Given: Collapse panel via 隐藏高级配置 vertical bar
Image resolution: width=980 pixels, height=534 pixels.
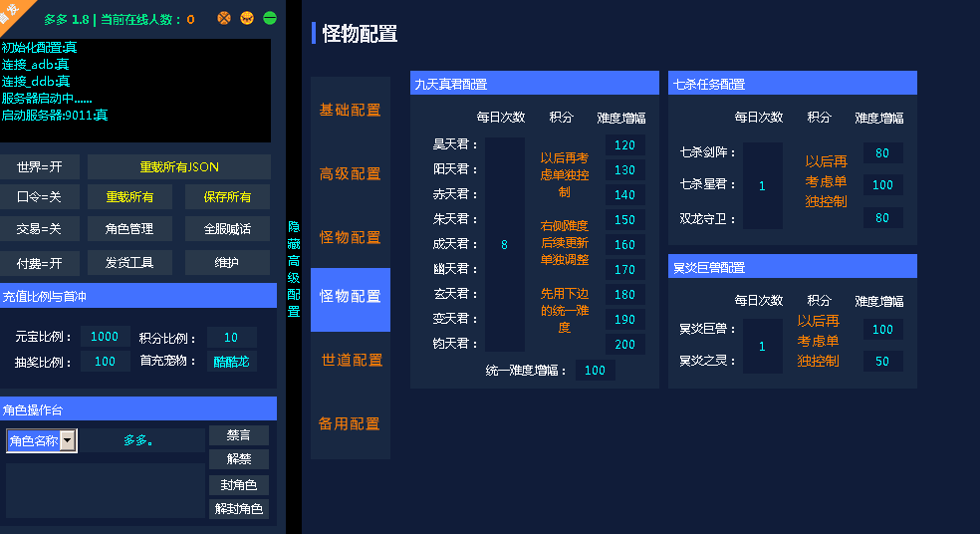Looking at the screenshot, I should tap(293, 269).
